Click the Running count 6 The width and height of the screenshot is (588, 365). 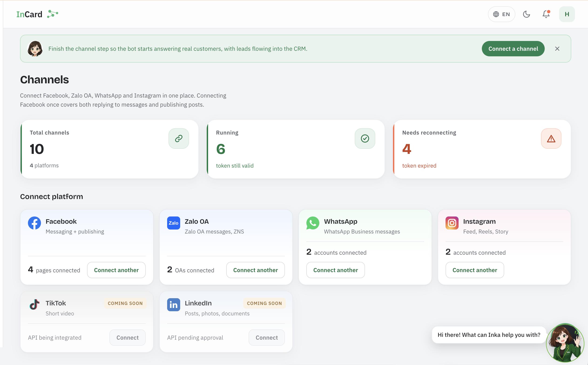221,149
